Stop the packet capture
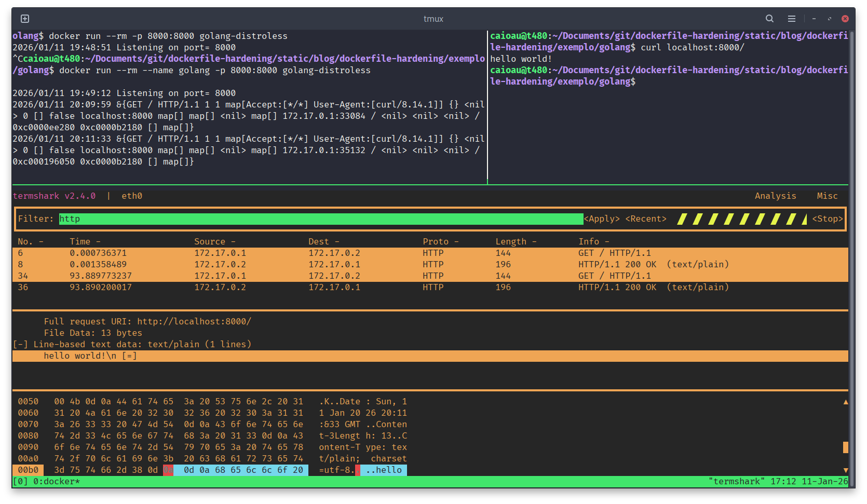Image resolution: width=867 pixels, height=504 pixels. 827,219
